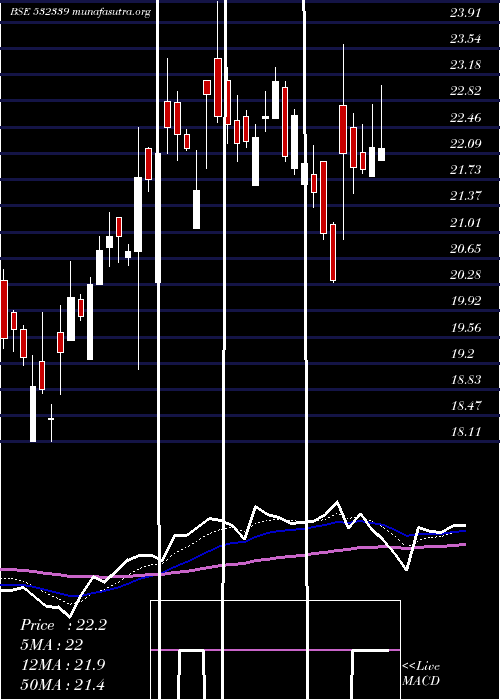Select the 21.01 price axis label

(x=465, y=222)
